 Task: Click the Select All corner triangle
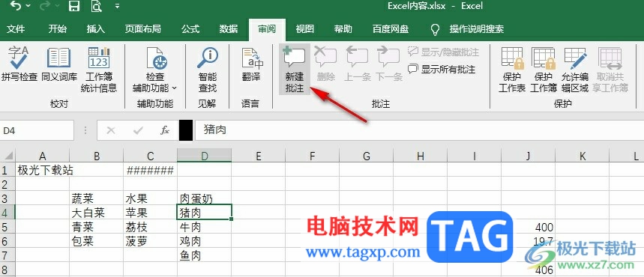tap(8, 156)
